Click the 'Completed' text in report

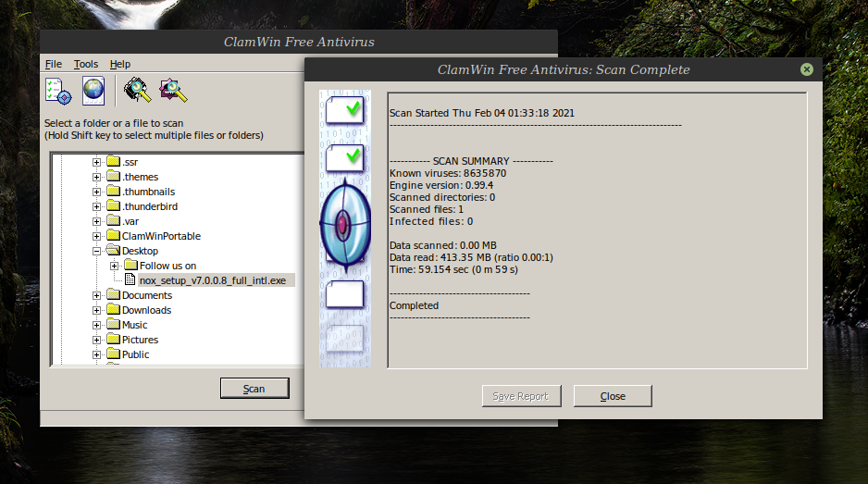click(414, 305)
